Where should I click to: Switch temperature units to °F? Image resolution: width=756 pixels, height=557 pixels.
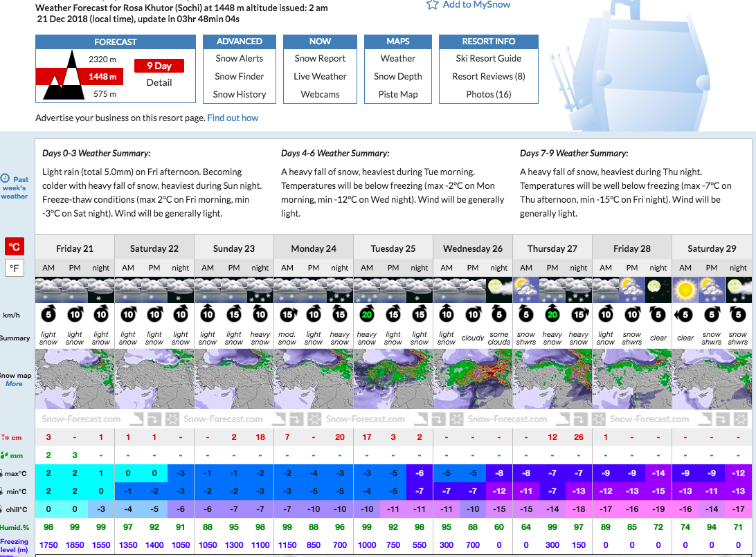(14, 268)
